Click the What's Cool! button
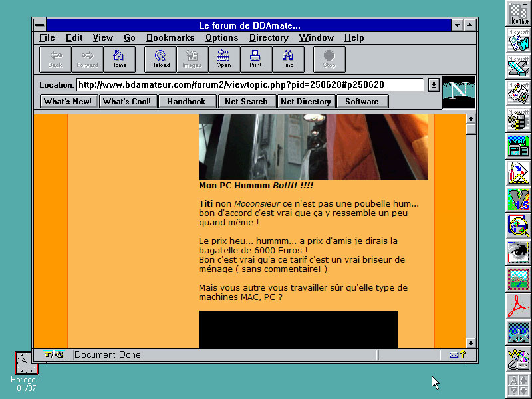This screenshot has height=399, width=532. (x=128, y=102)
